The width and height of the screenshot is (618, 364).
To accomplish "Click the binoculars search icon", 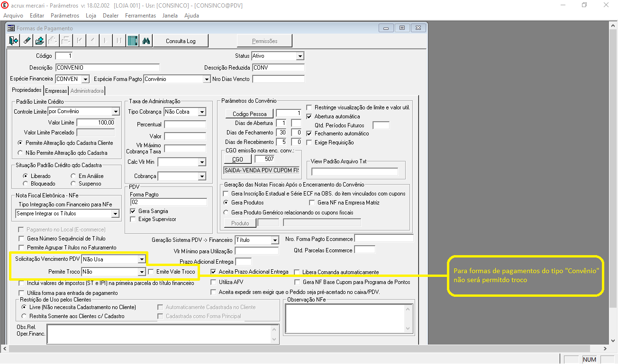I will coord(146,41).
